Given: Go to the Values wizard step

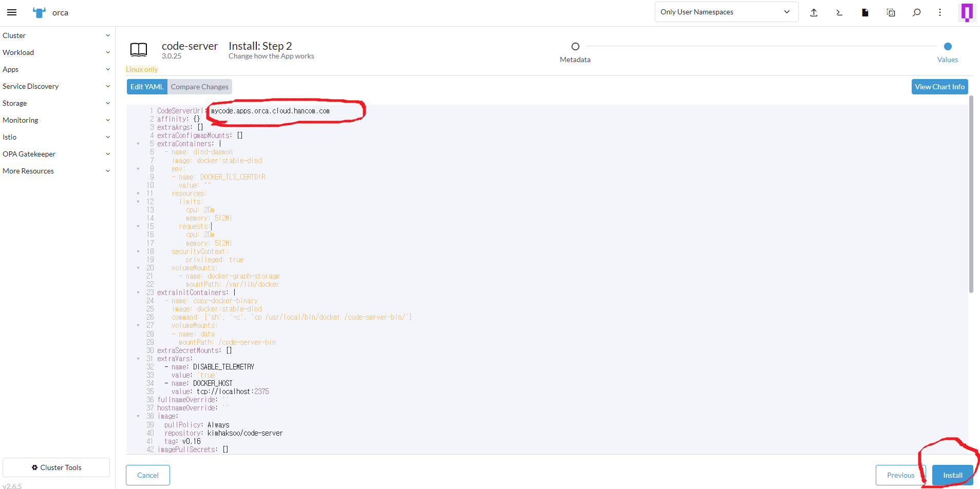Looking at the screenshot, I should point(948,52).
